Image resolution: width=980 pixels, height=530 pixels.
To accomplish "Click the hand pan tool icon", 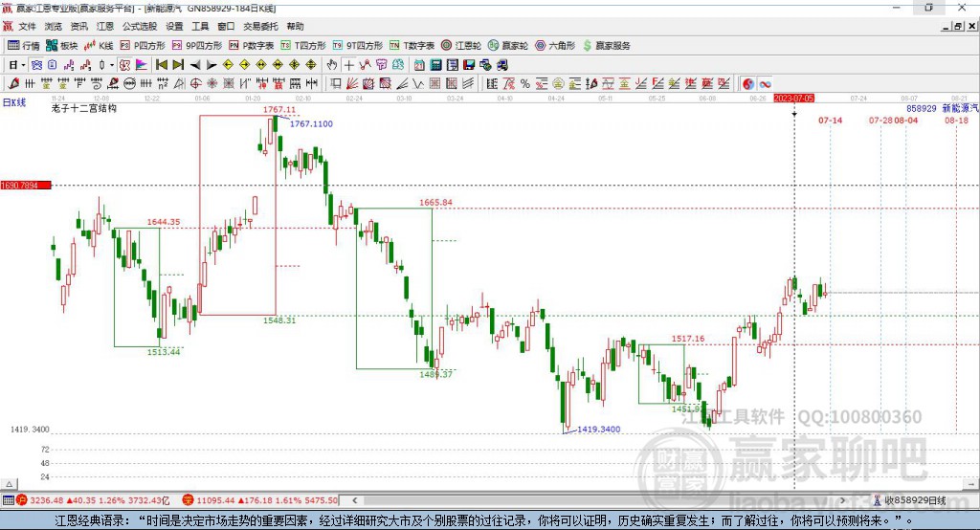I will [x=332, y=65].
